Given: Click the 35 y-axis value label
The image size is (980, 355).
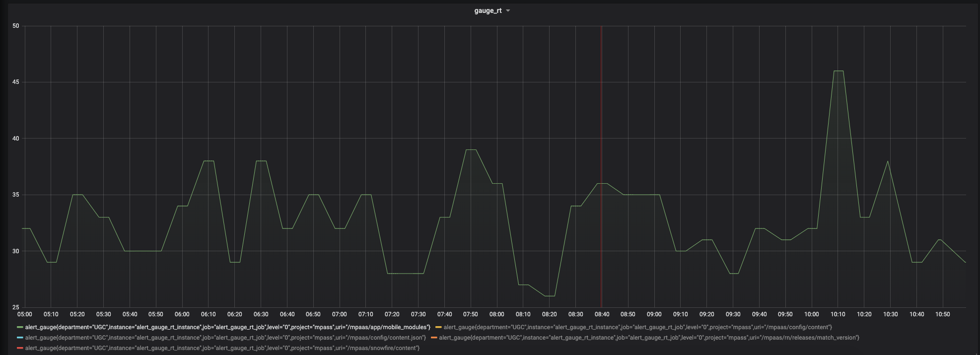Looking at the screenshot, I should tap(16, 195).
